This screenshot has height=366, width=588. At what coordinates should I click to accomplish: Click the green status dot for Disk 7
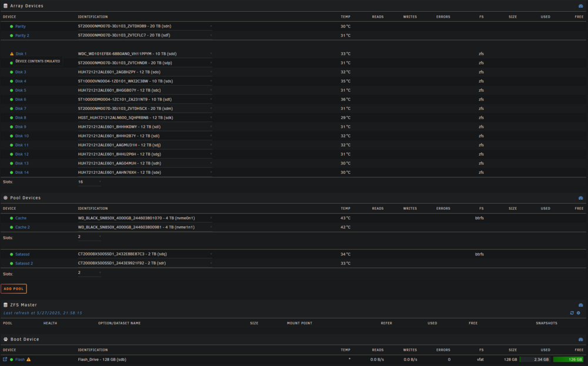point(12,109)
